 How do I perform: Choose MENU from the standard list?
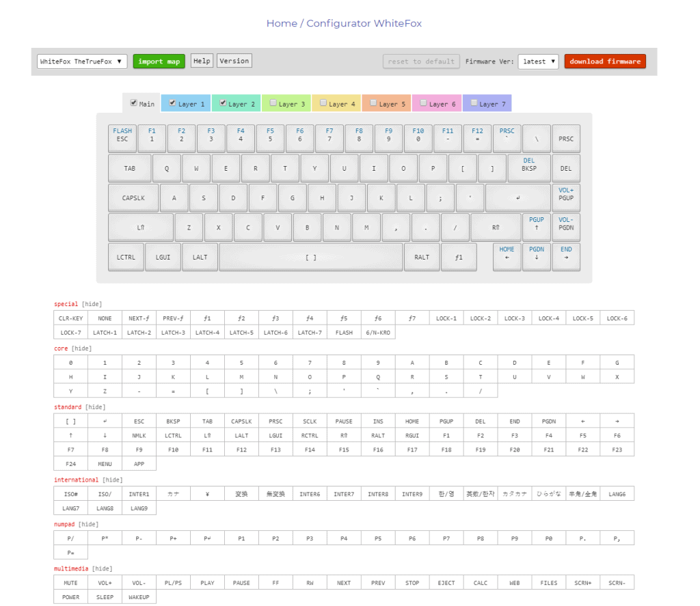pyautogui.click(x=105, y=464)
